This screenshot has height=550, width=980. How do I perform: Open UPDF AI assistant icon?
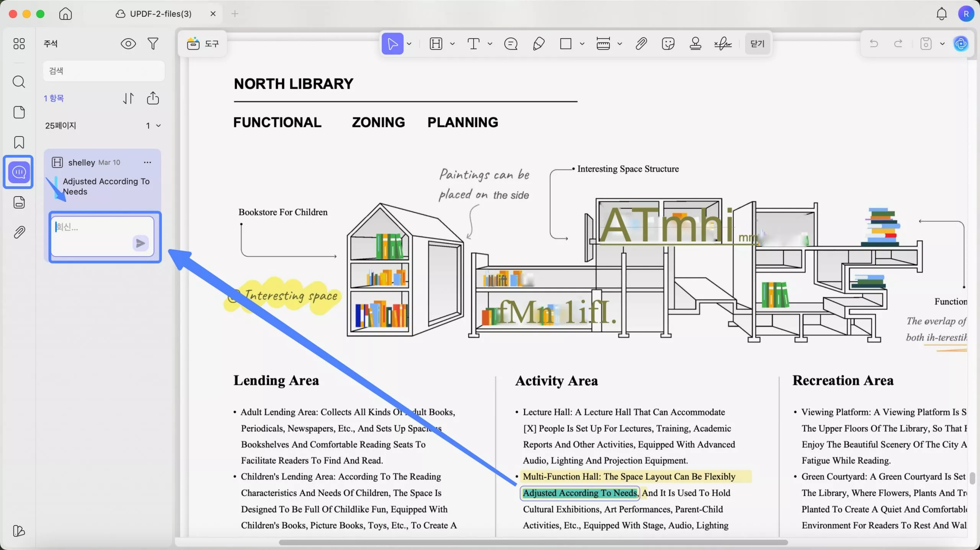point(961,44)
